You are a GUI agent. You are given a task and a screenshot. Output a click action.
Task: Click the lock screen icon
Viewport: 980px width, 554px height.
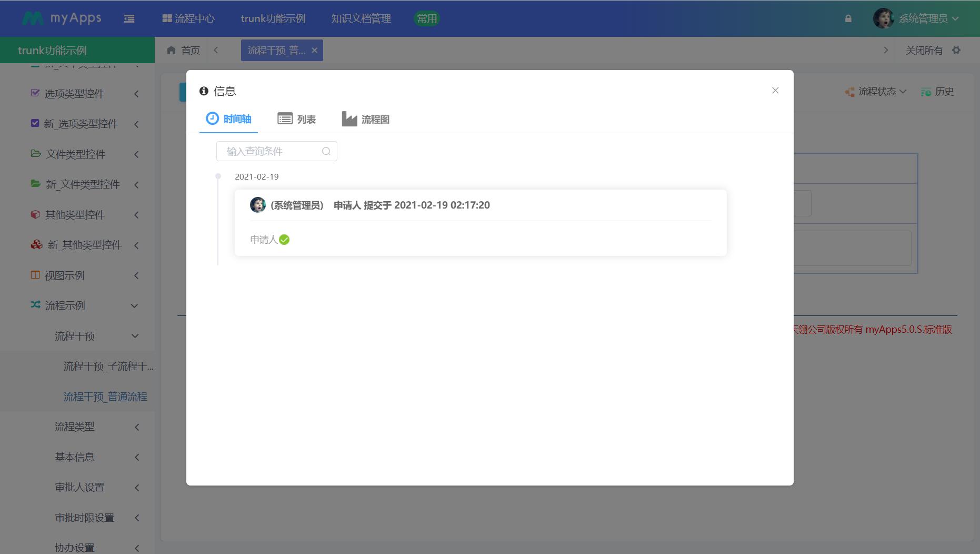coord(848,18)
